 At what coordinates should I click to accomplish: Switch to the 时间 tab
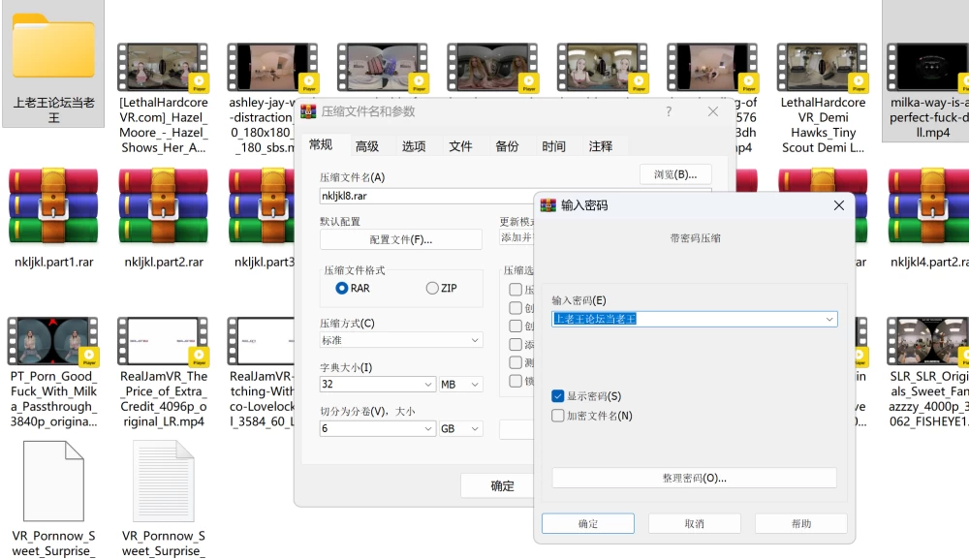click(553, 146)
